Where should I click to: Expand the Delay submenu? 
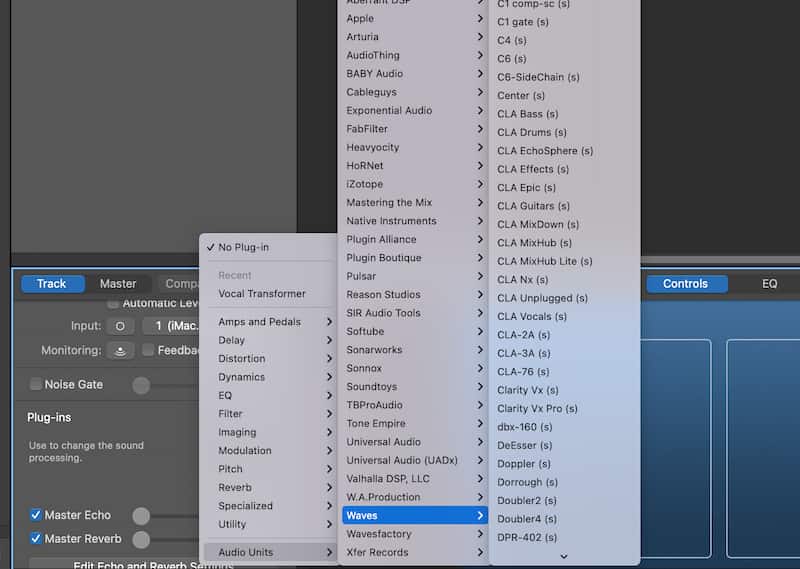[x=268, y=340]
